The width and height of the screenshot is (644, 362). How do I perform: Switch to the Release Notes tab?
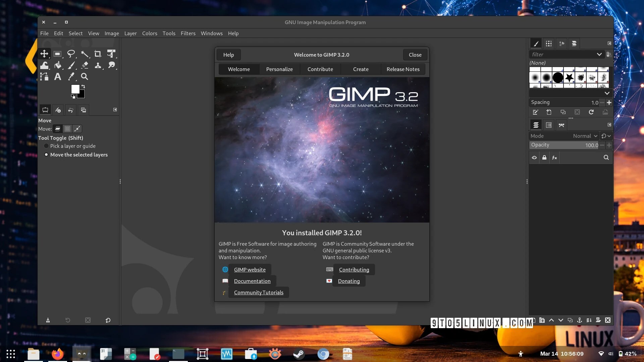point(403,69)
